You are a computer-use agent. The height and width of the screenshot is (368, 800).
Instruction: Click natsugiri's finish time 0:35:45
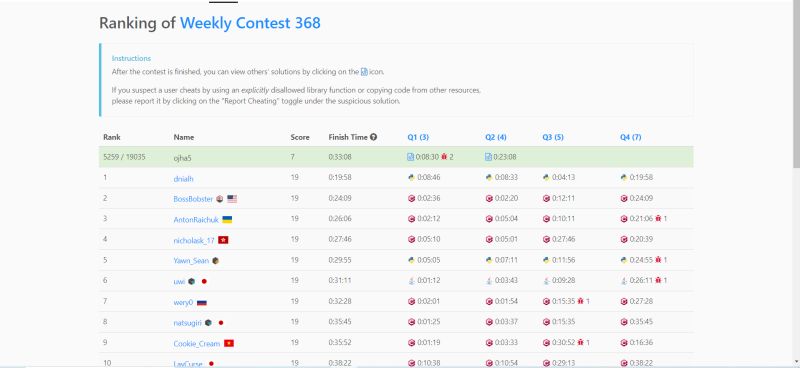pyautogui.click(x=340, y=322)
